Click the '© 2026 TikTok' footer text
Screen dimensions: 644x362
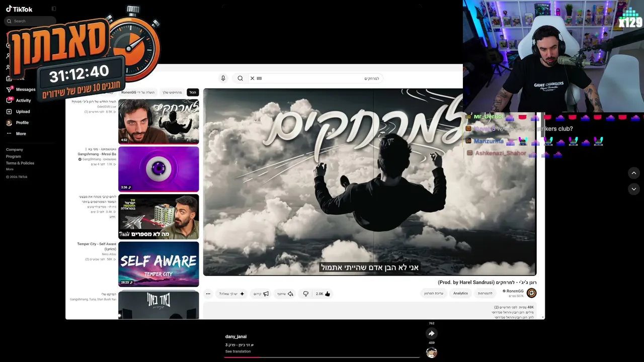[17, 177]
